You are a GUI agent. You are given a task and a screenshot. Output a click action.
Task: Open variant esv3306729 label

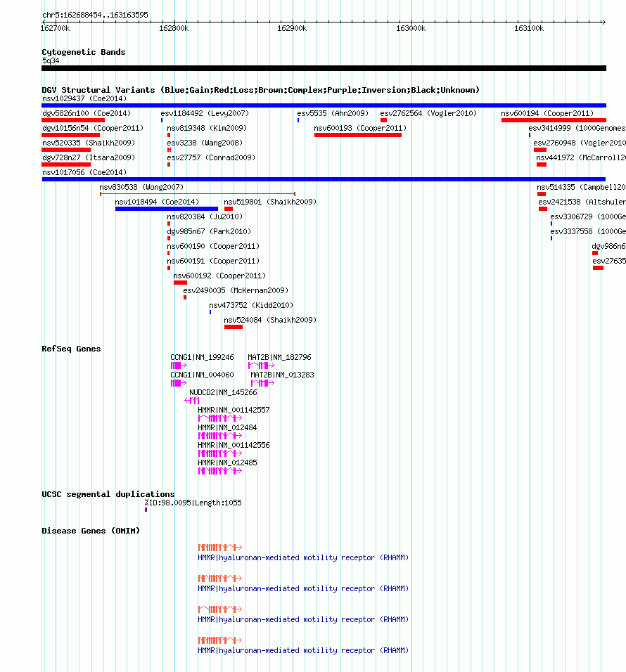click(588, 217)
